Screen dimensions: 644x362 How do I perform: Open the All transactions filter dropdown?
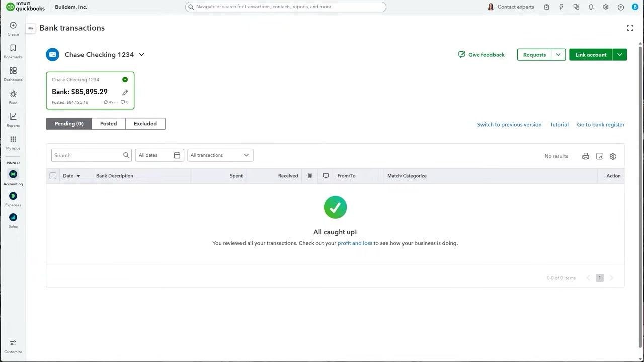(x=220, y=155)
